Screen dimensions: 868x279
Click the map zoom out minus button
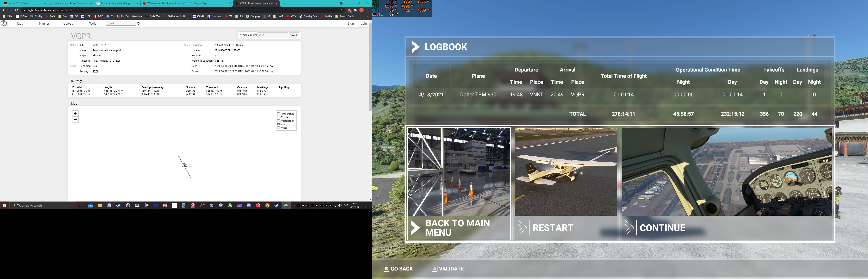click(x=75, y=120)
